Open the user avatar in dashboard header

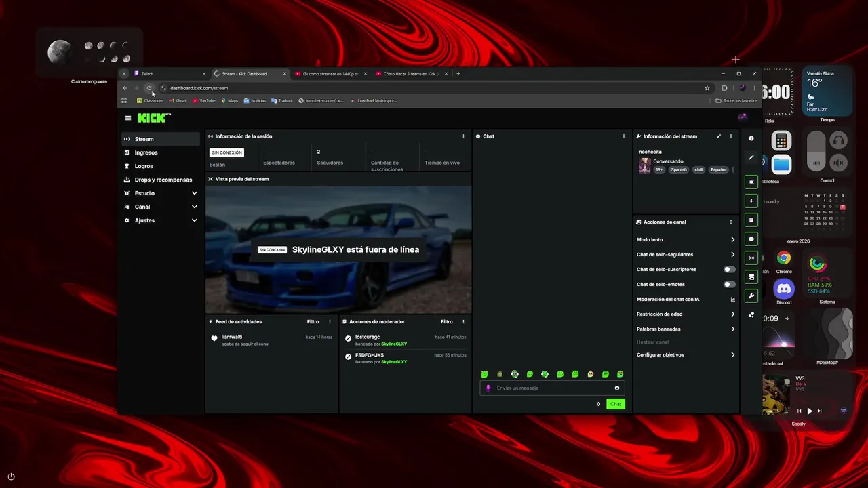743,117
